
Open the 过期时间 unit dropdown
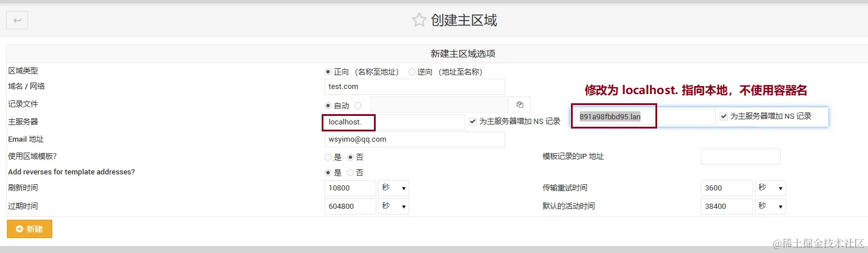pyautogui.click(x=394, y=207)
